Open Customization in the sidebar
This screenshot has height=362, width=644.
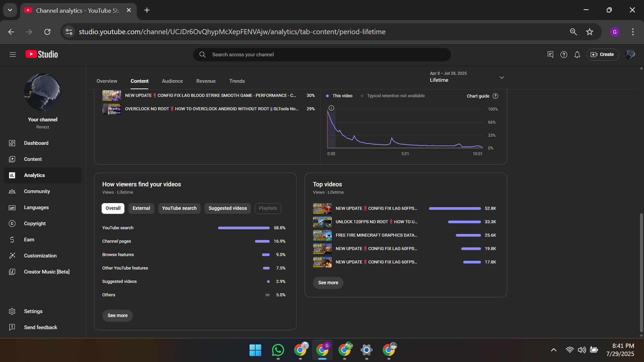(43, 256)
